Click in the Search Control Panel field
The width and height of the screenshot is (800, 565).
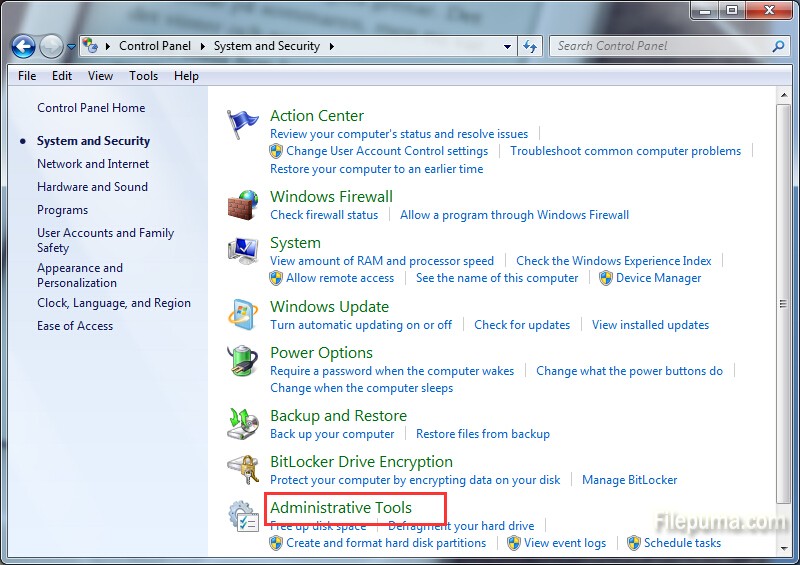(x=660, y=46)
